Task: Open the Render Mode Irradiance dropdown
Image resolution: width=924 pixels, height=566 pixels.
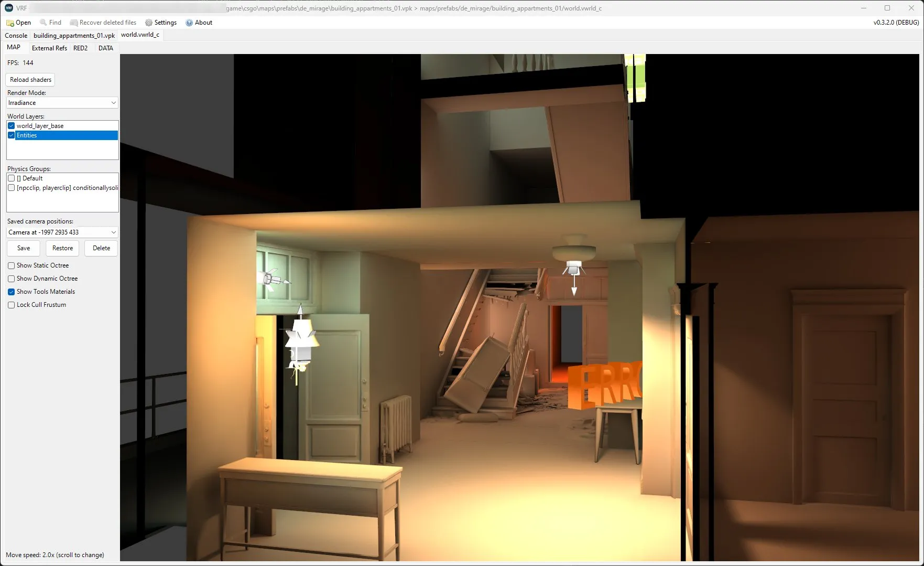Action: click(x=62, y=103)
